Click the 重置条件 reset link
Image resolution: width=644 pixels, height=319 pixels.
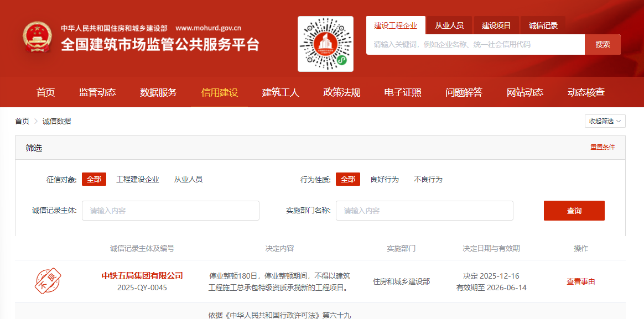603,148
